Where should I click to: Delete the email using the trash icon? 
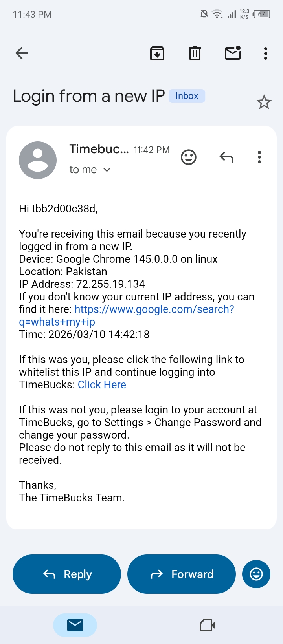[x=195, y=53]
